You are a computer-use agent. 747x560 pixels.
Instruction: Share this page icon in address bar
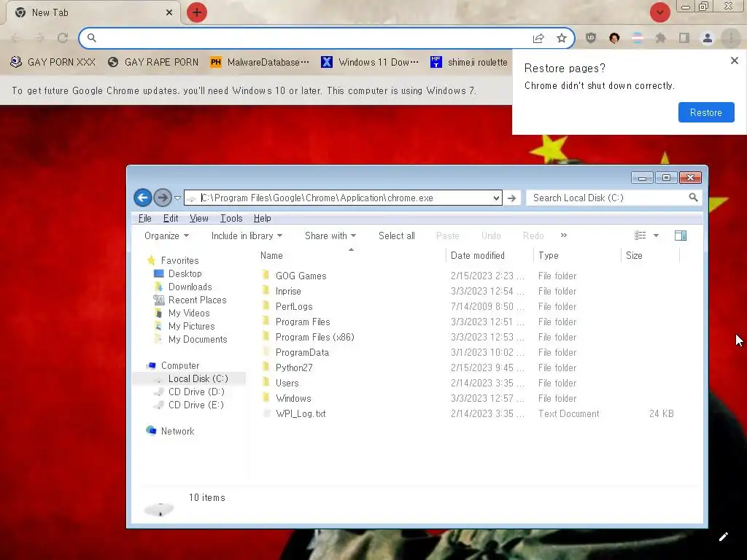click(x=538, y=38)
